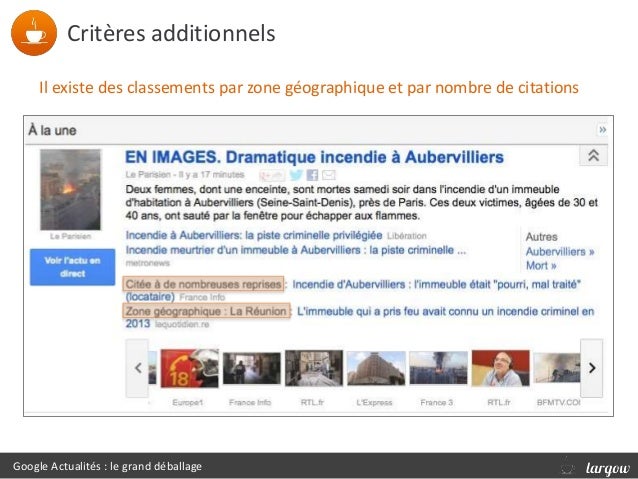Viewport: 638px width, 479px height.
Task: Click the Le Parisien source label above article
Action: [x=148, y=175]
